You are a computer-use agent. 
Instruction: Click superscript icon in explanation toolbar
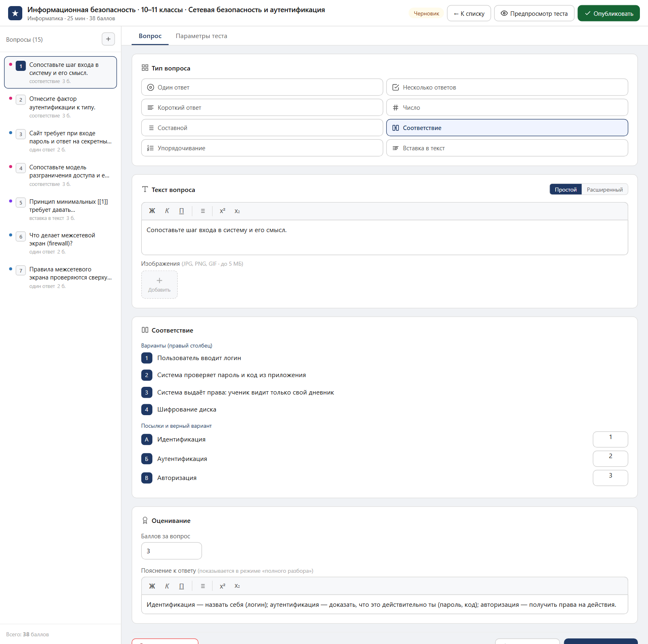[222, 586]
